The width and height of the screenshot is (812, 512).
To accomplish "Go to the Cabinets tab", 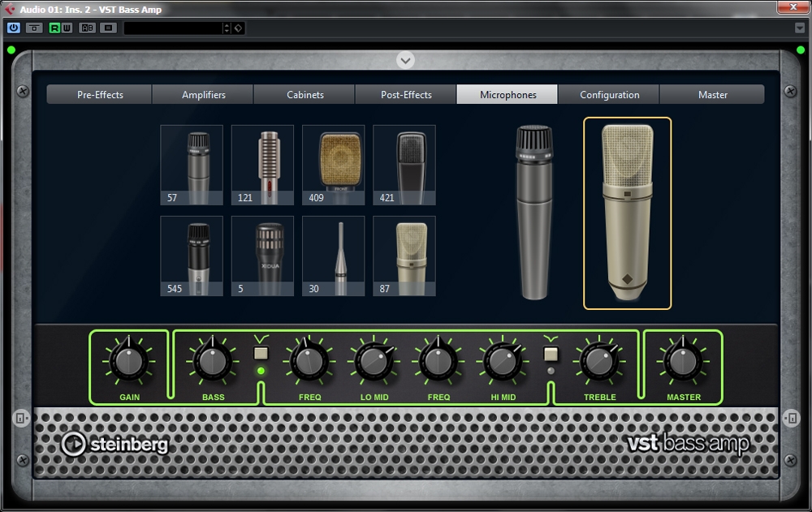I will click(304, 95).
